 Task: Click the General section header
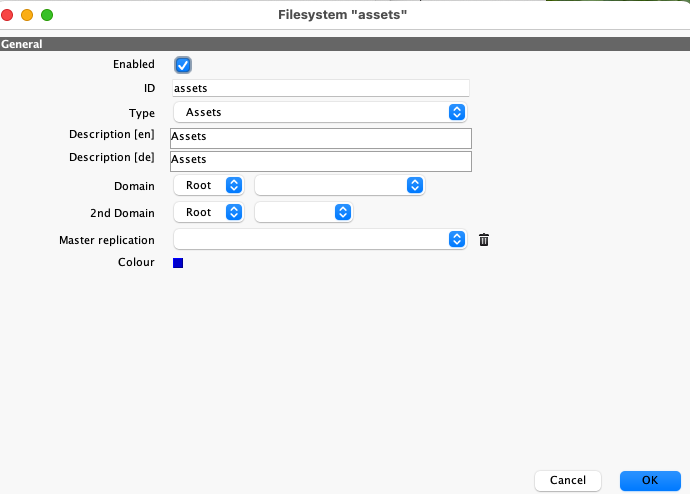pos(21,44)
